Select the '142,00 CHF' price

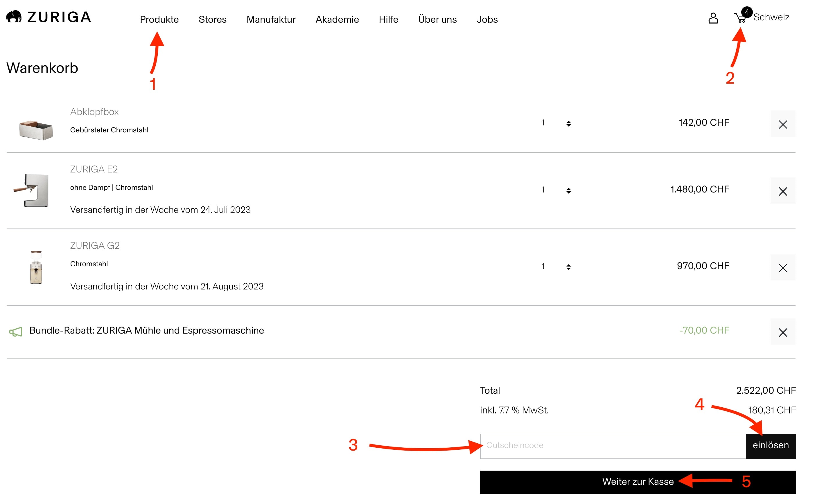pyautogui.click(x=704, y=122)
